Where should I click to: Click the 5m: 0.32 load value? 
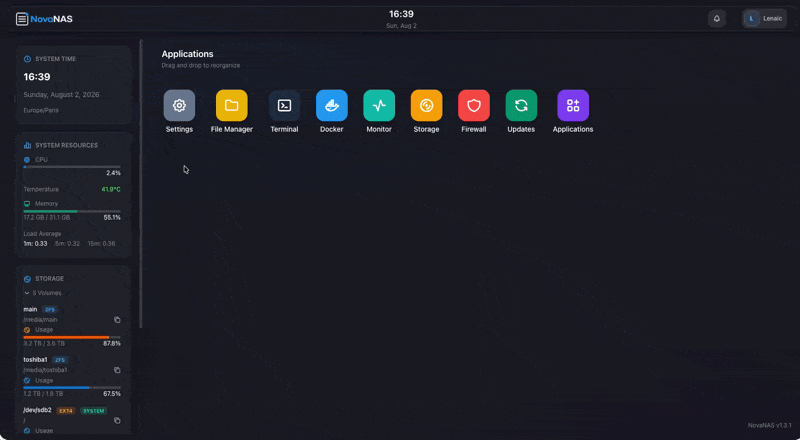click(x=67, y=244)
